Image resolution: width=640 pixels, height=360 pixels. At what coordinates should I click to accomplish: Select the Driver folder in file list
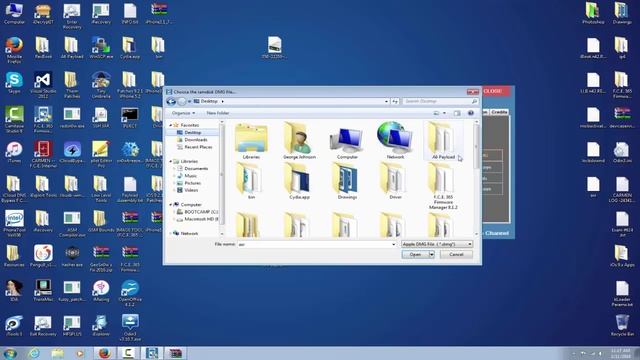point(395,182)
